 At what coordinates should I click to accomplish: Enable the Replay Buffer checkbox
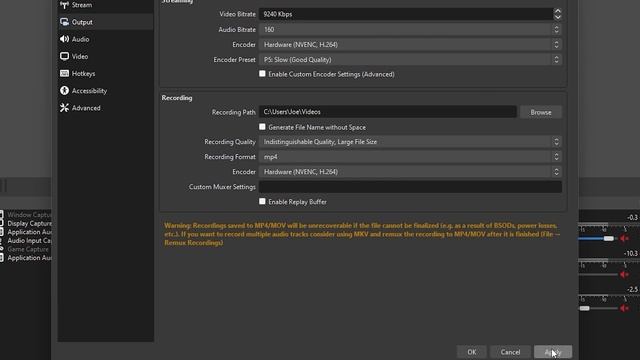tap(262, 202)
